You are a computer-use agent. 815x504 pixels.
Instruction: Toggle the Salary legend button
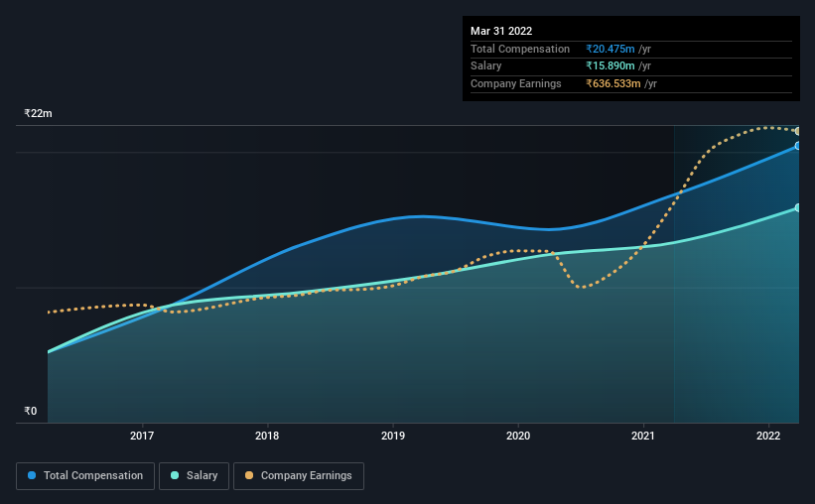[194, 476]
